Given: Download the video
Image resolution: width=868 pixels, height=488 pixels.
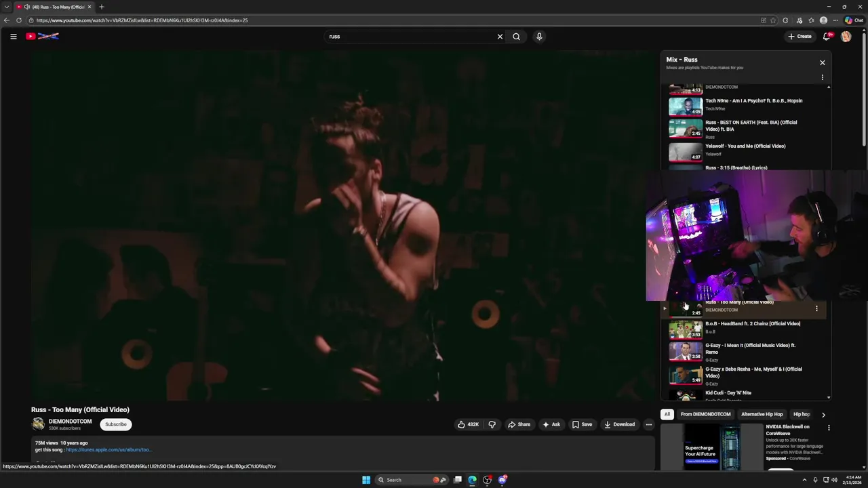Looking at the screenshot, I should point(619,424).
